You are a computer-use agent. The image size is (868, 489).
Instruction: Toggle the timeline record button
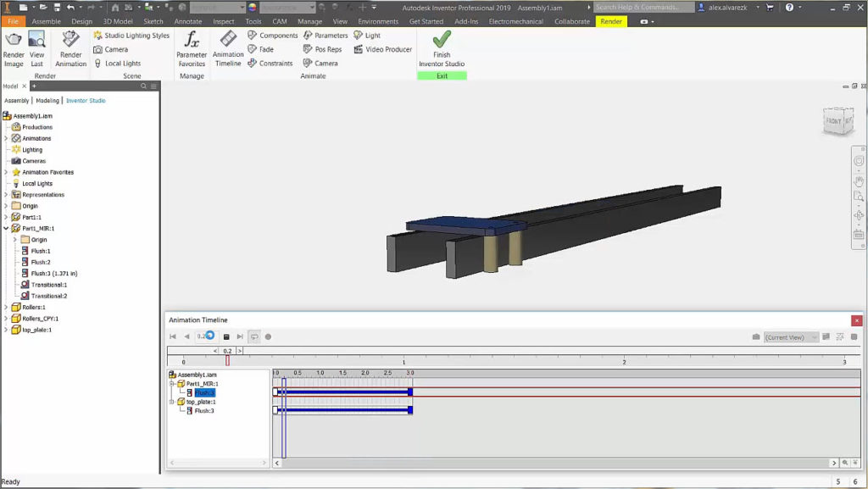point(268,336)
